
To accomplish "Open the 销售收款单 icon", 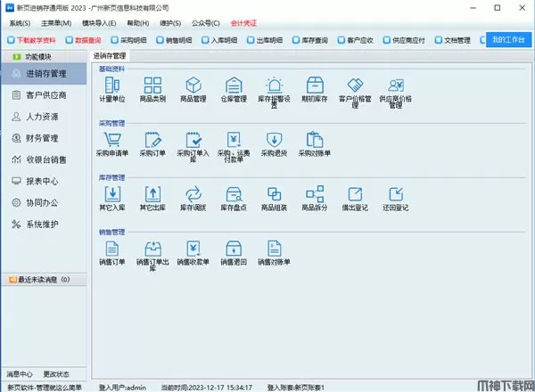I will click(193, 249).
